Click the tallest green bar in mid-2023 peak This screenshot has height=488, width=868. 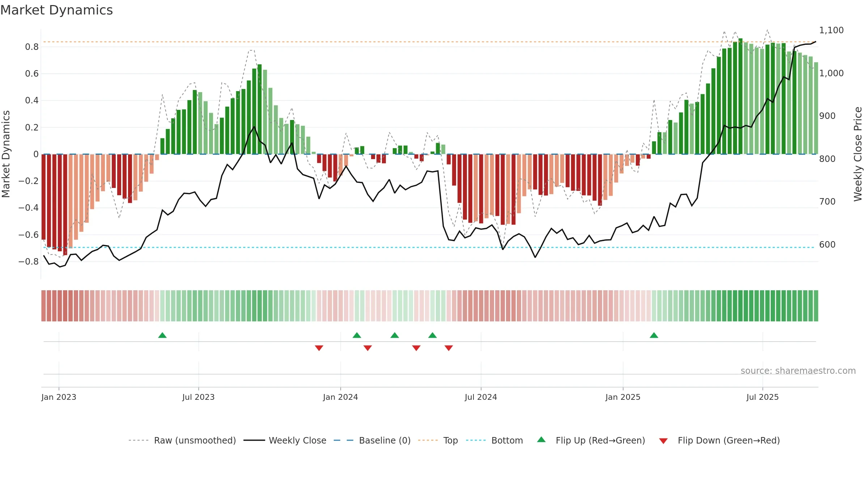260,109
